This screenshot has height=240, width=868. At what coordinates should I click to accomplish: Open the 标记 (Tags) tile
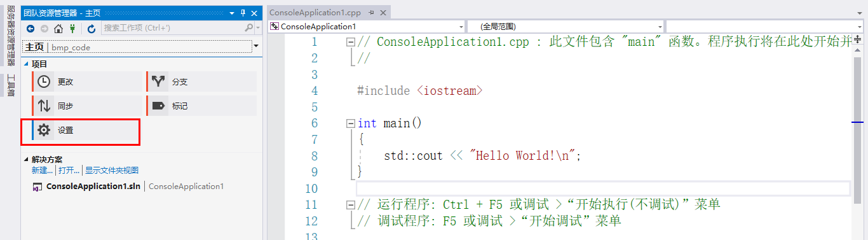pyautogui.click(x=201, y=106)
